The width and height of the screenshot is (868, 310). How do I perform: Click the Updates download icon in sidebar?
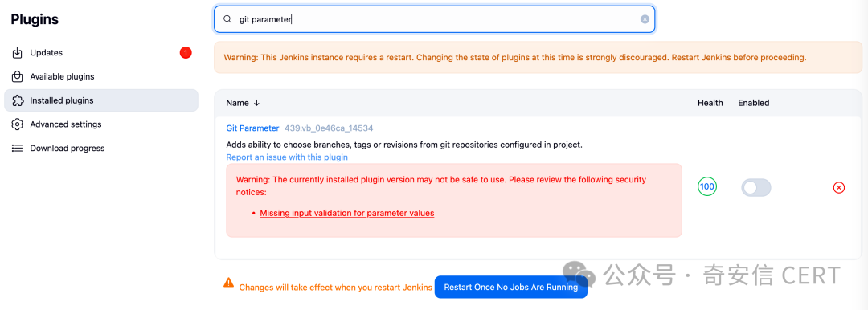(x=17, y=52)
